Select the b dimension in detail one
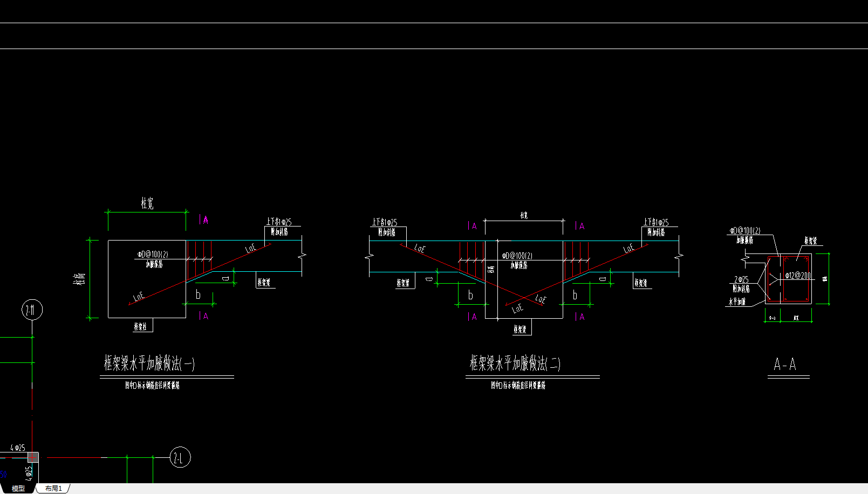Image resolution: width=868 pixels, height=494 pixels. point(198,294)
